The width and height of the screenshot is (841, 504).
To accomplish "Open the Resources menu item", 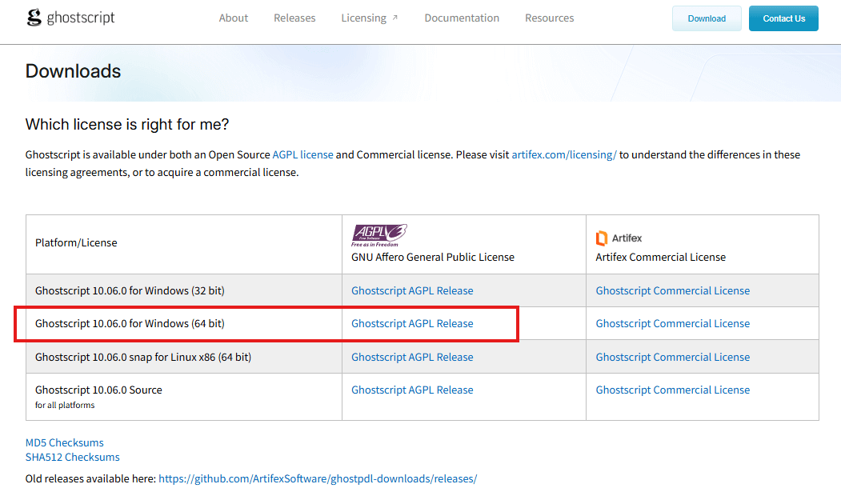I will click(x=549, y=18).
